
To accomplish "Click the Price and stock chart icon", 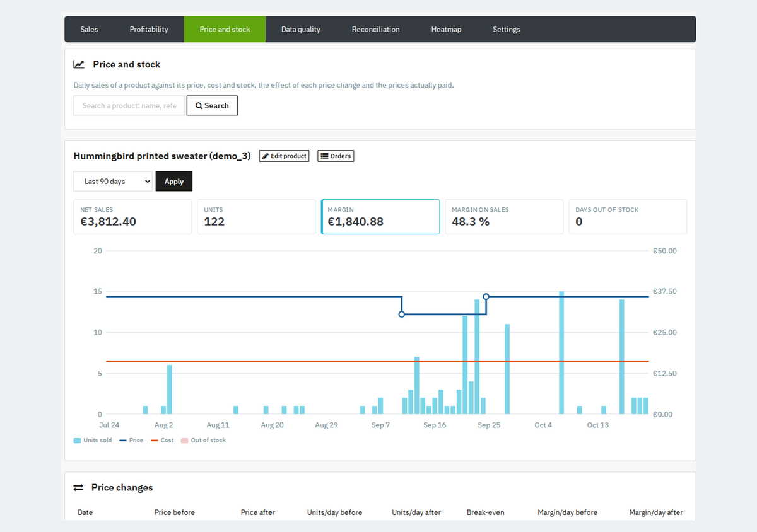I will pyautogui.click(x=79, y=64).
